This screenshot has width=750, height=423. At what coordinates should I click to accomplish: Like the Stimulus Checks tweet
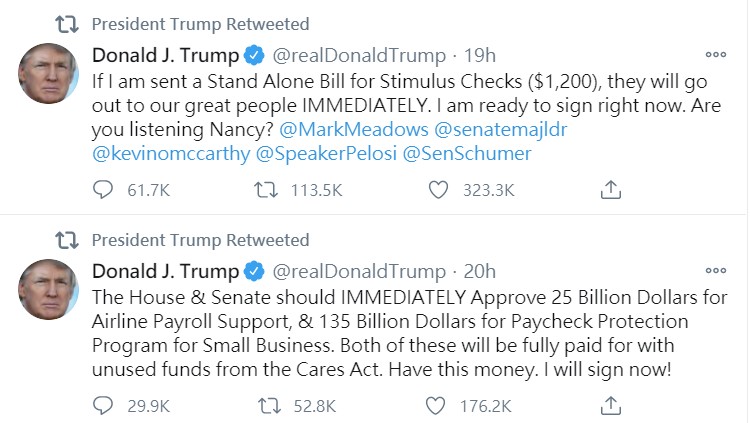click(436, 187)
